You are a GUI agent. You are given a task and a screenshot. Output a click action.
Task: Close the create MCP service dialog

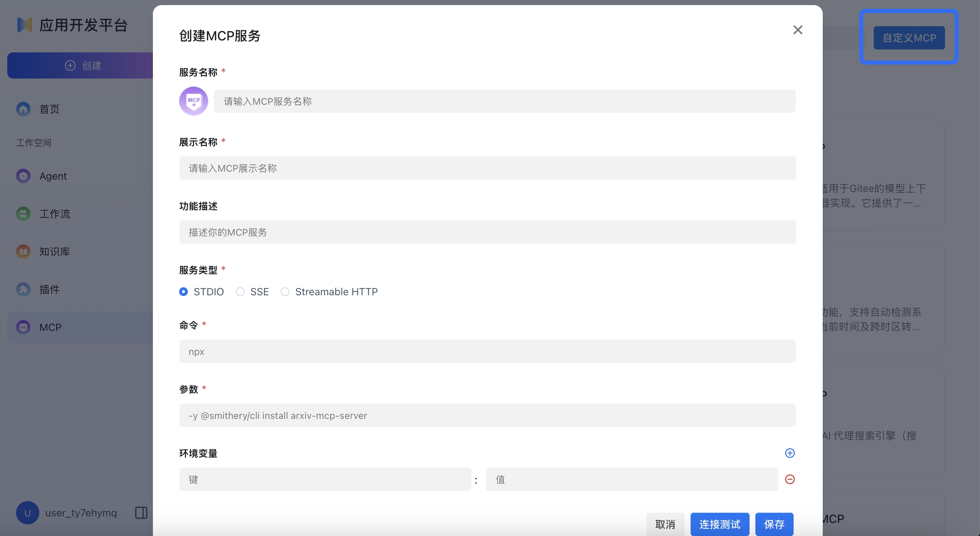click(x=798, y=30)
